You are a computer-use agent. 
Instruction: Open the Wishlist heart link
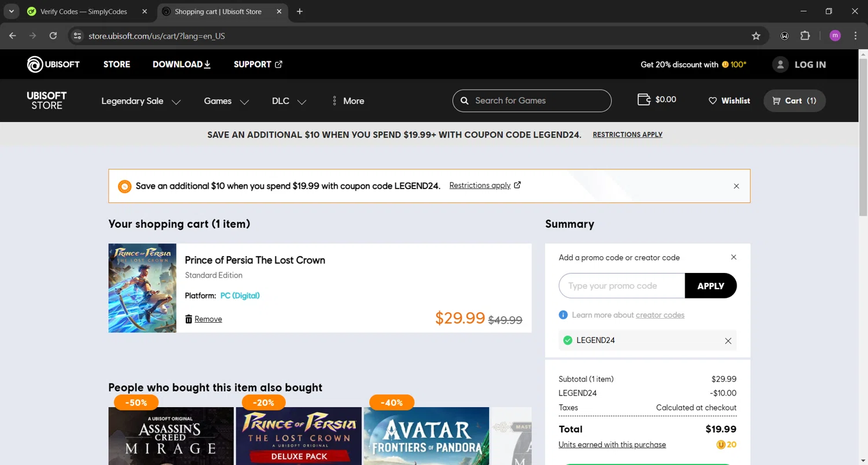[x=729, y=101]
